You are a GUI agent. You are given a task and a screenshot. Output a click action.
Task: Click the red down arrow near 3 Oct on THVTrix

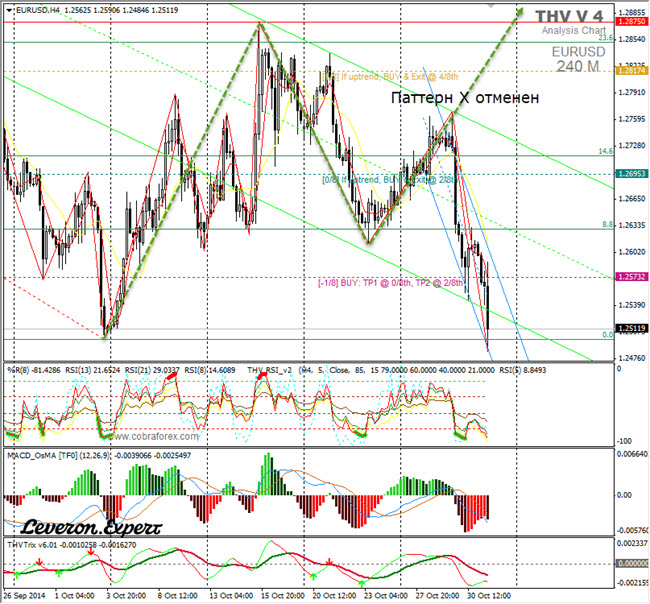point(91,552)
